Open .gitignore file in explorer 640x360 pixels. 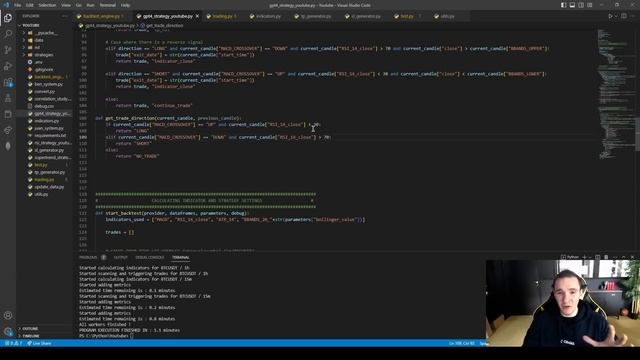[44, 69]
